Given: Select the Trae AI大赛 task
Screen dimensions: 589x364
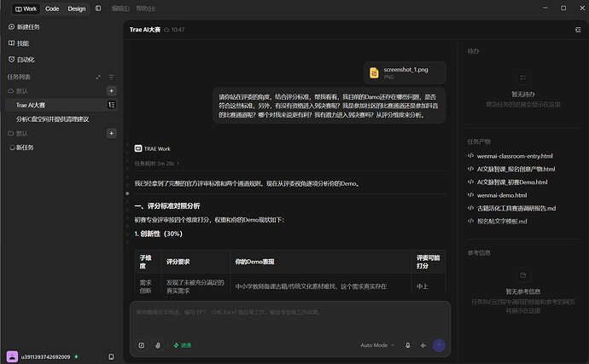Looking at the screenshot, I should [x=61, y=105].
